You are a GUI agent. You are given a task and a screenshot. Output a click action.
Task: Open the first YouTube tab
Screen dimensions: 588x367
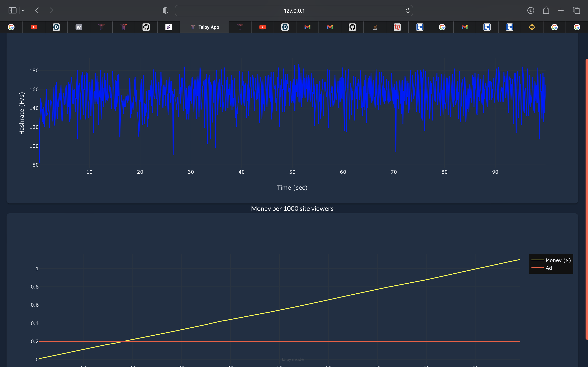click(x=34, y=27)
